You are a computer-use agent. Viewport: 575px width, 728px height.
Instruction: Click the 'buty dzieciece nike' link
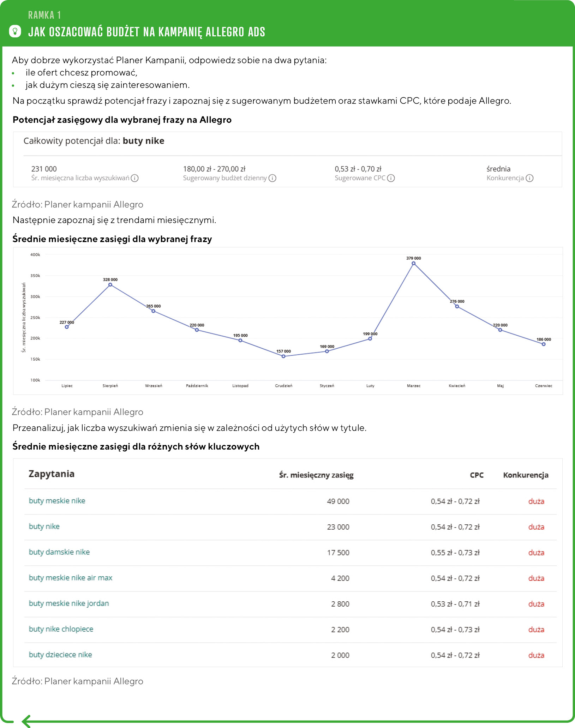(60, 655)
